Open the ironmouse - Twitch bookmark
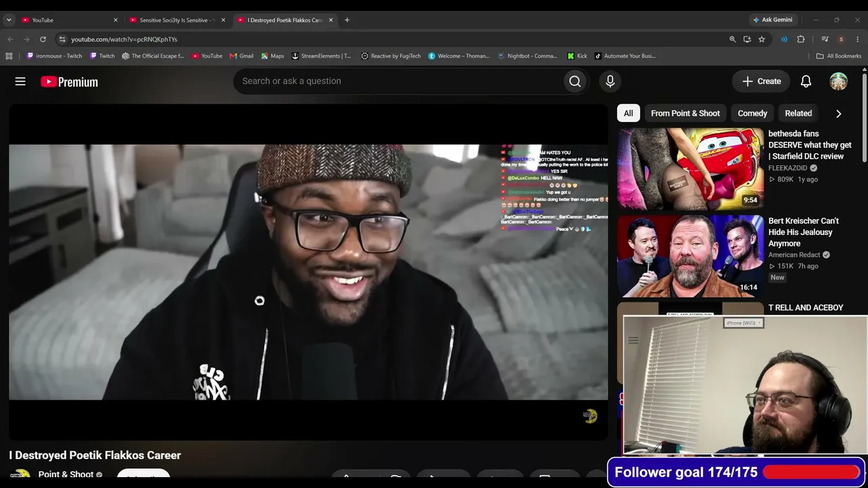The width and height of the screenshot is (868, 488). tap(54, 56)
